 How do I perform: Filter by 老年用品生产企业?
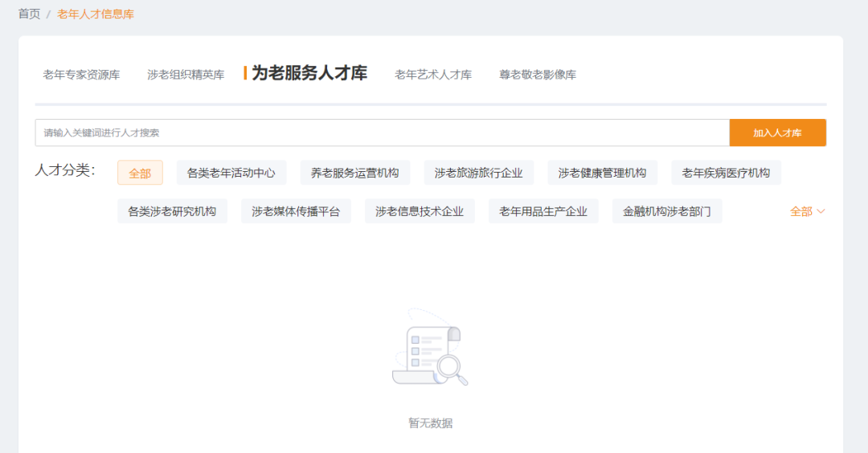click(543, 211)
